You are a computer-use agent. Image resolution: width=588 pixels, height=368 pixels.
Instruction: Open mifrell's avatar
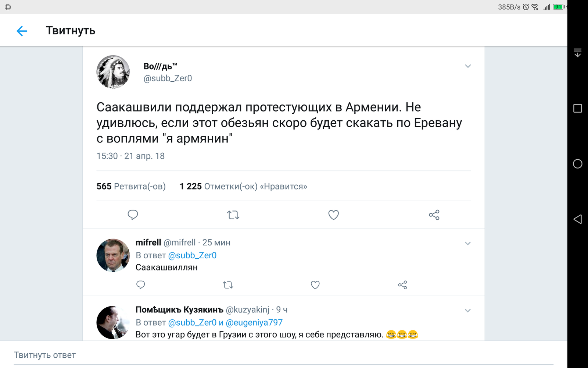tap(113, 255)
